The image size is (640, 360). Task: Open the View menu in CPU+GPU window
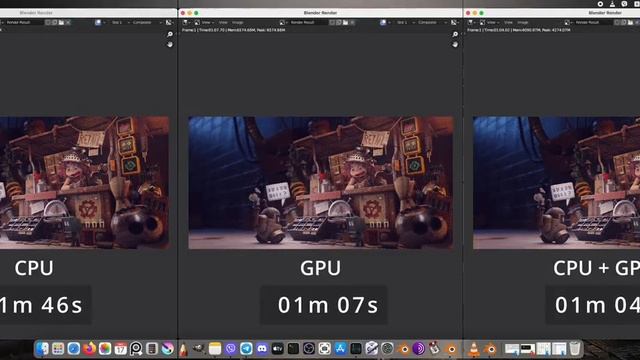click(509, 22)
